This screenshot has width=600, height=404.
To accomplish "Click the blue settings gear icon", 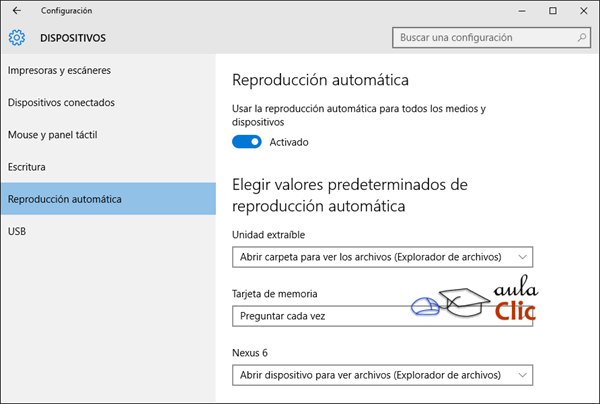I will (x=17, y=37).
